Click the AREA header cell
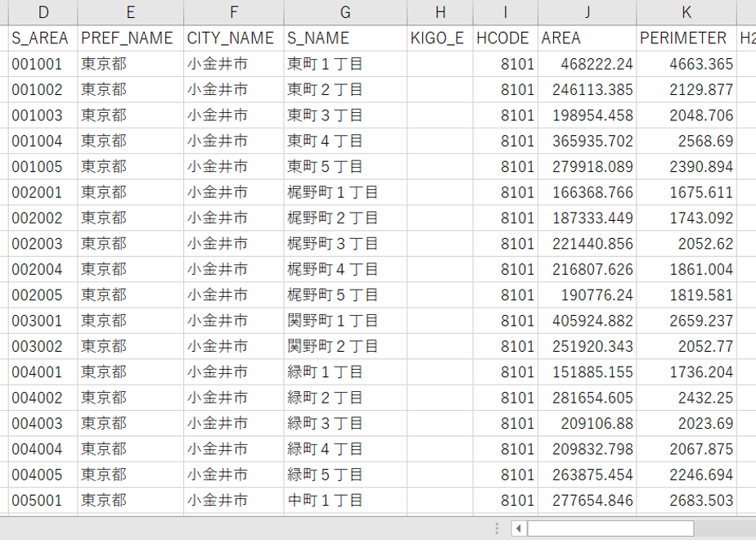This screenshot has height=540, width=756. (587, 38)
